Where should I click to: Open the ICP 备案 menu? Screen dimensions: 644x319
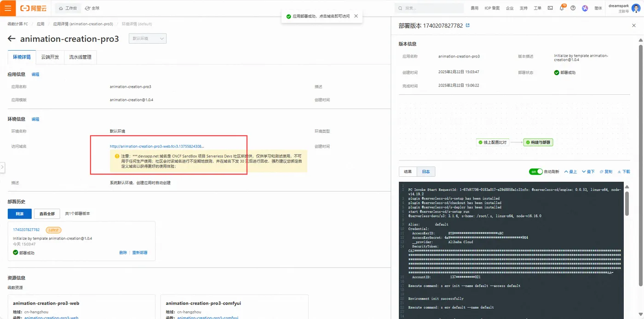492,8
